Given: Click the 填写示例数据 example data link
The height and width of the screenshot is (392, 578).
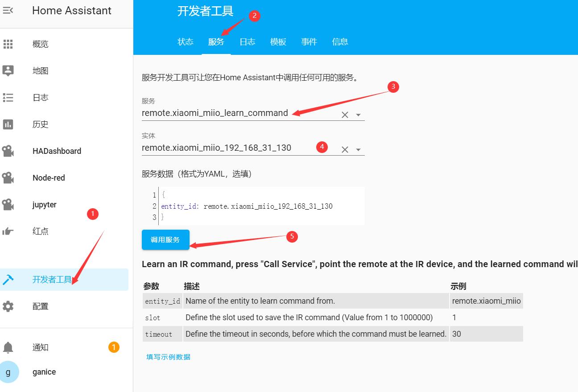Looking at the screenshot, I should (168, 356).
